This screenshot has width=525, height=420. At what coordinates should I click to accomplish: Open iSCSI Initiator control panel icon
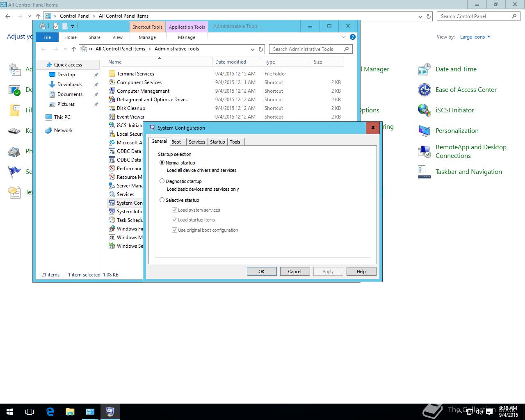coord(424,110)
